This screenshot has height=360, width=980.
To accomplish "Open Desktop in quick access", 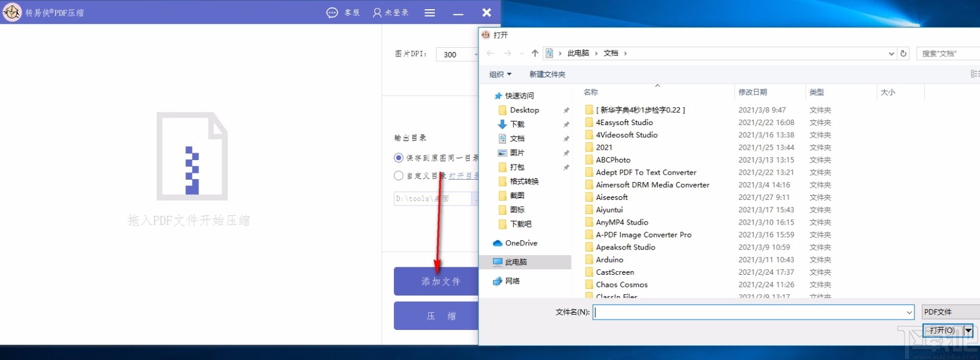I will tap(524, 110).
